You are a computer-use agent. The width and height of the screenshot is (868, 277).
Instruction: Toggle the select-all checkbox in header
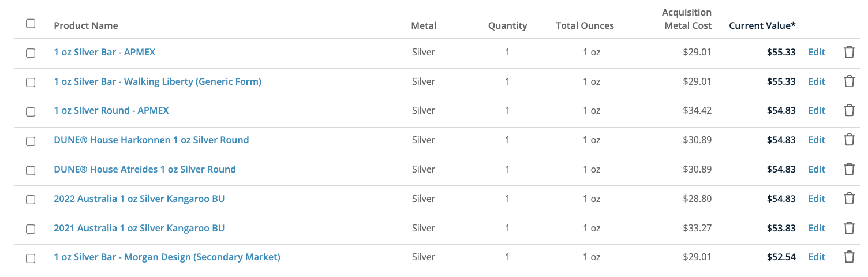click(31, 24)
